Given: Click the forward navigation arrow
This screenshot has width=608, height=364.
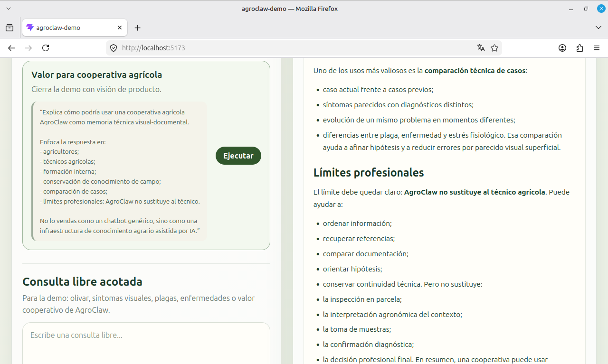Looking at the screenshot, I should [28, 48].
